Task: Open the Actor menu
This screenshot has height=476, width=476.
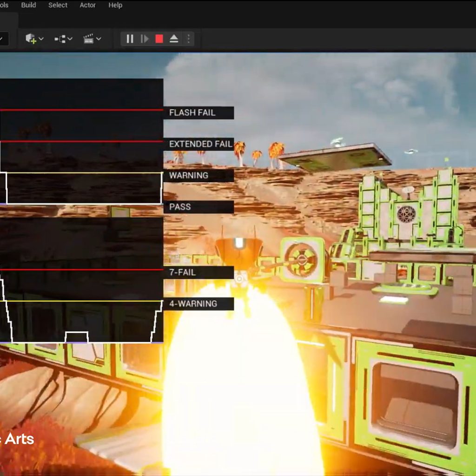Action: [87, 5]
